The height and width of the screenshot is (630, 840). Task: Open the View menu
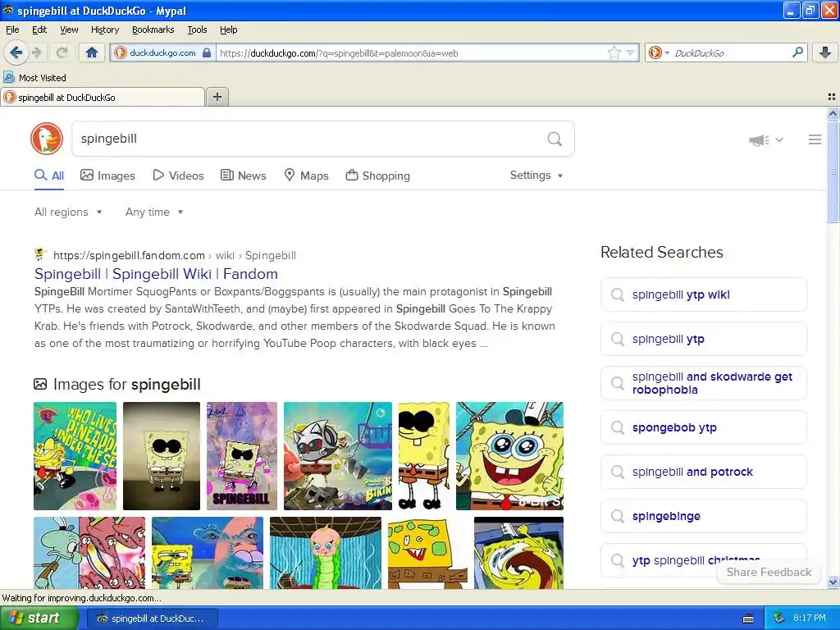tap(69, 30)
